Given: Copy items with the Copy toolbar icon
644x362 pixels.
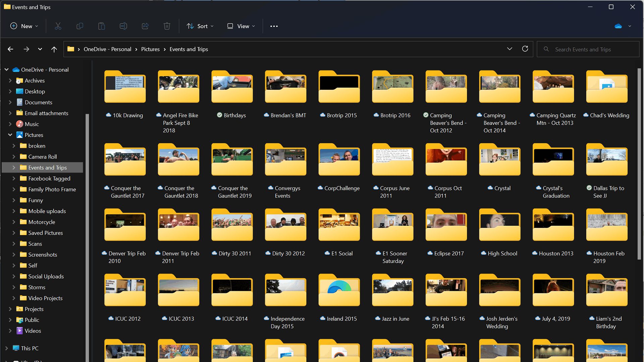Looking at the screenshot, I should click(79, 26).
